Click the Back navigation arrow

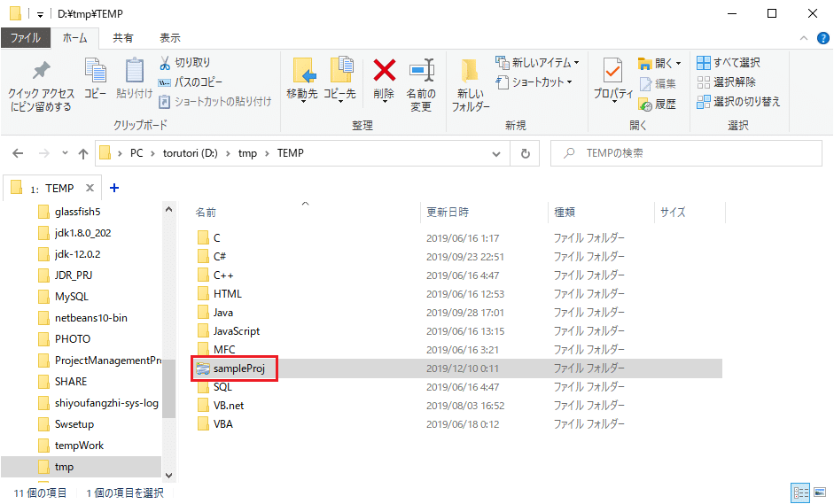[18, 153]
